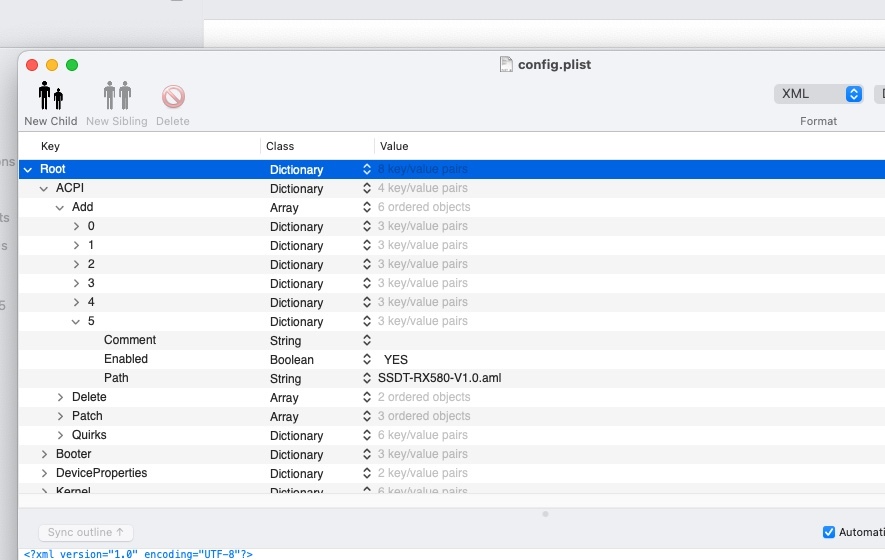
Task: Click Boolean class of Enabled row
Action: click(x=292, y=360)
